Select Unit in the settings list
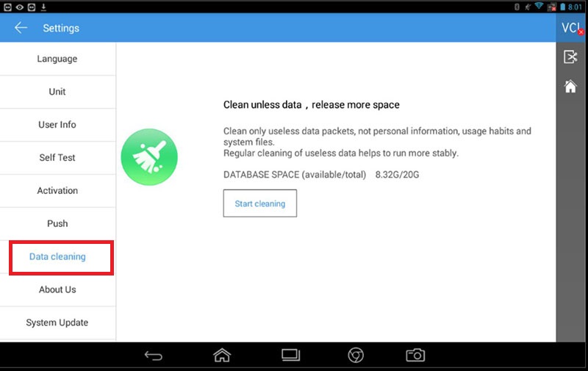This screenshot has width=588, height=371. point(57,92)
